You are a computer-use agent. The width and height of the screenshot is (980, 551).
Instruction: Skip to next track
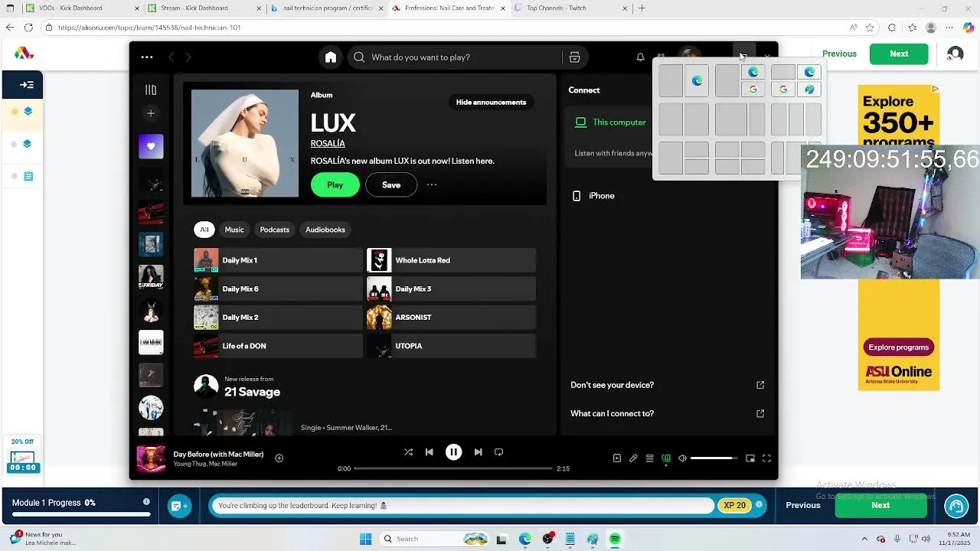[478, 452]
